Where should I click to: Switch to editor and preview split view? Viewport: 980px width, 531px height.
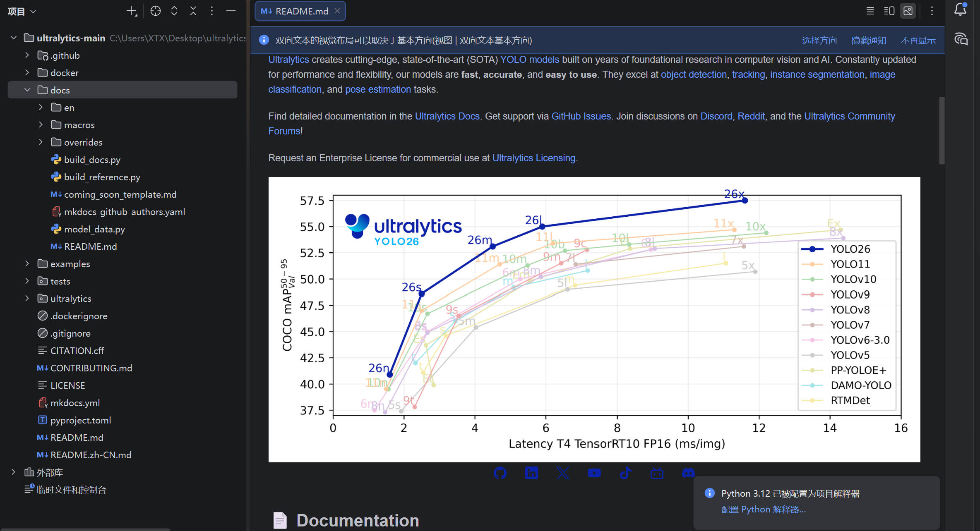[889, 11]
